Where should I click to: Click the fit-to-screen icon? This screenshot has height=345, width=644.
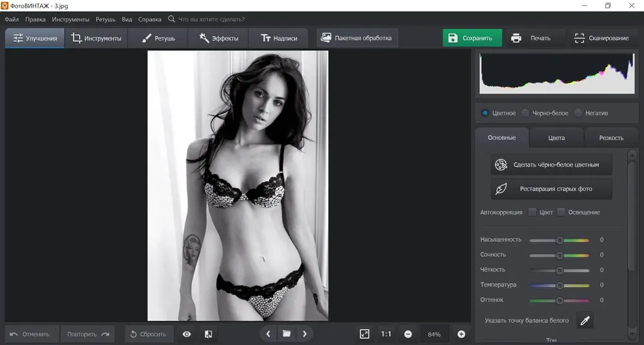[x=365, y=334]
